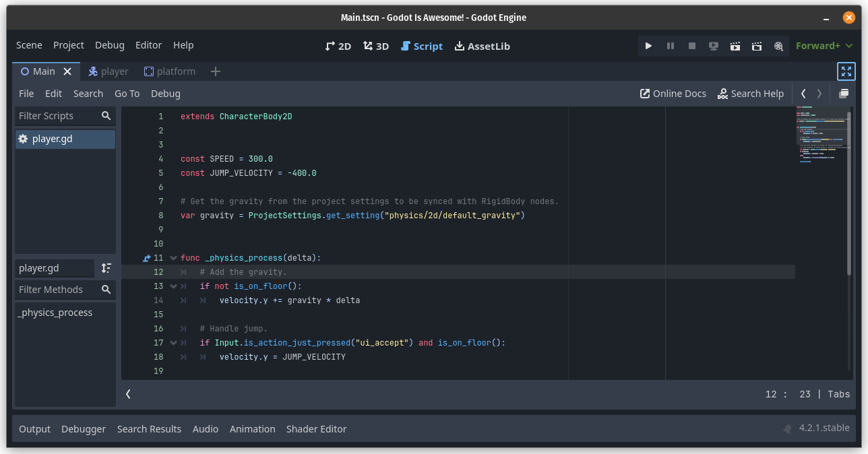Open Search Help dialog

coord(751,94)
